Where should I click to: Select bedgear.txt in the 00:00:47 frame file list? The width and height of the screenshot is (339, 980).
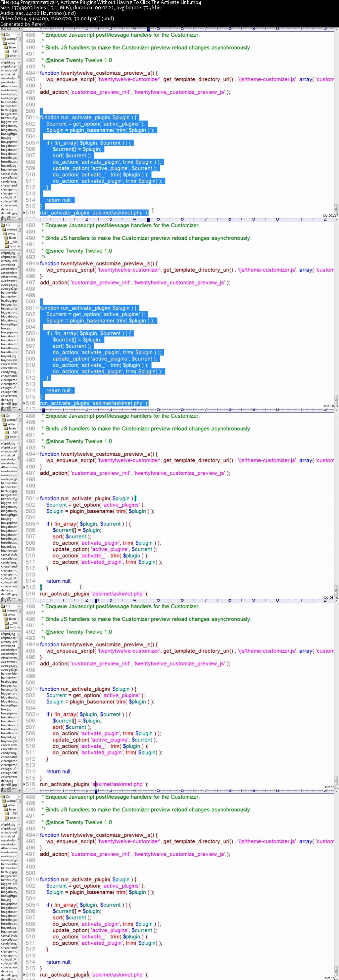pos(9,304)
